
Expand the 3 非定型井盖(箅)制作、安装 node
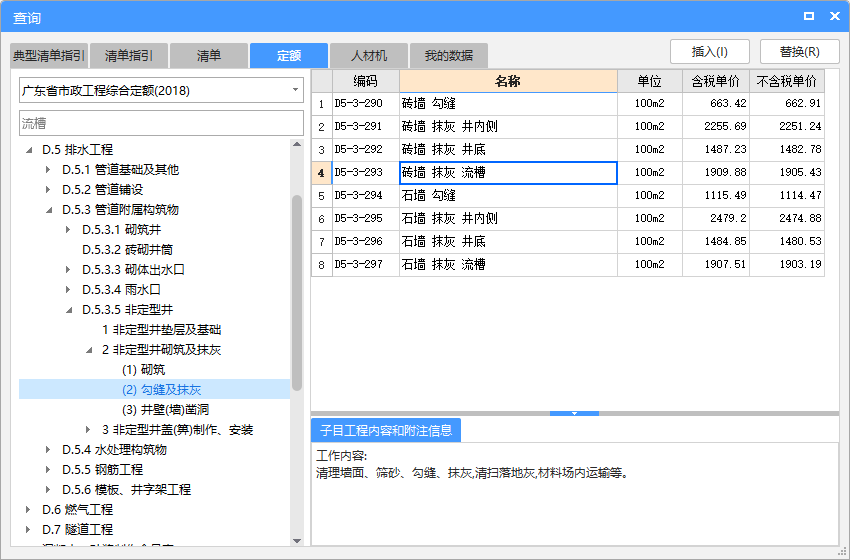coord(88,430)
